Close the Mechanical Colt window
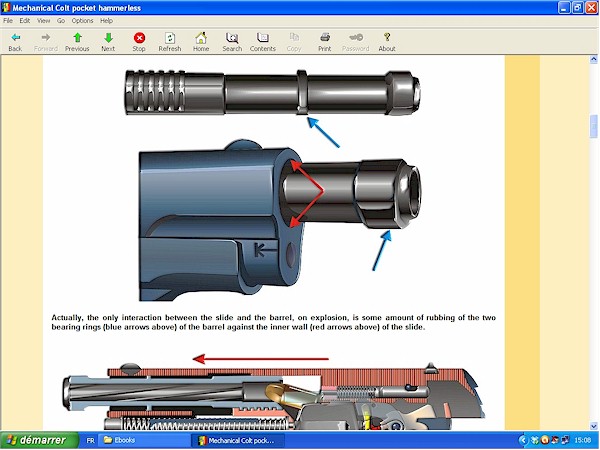 point(592,8)
